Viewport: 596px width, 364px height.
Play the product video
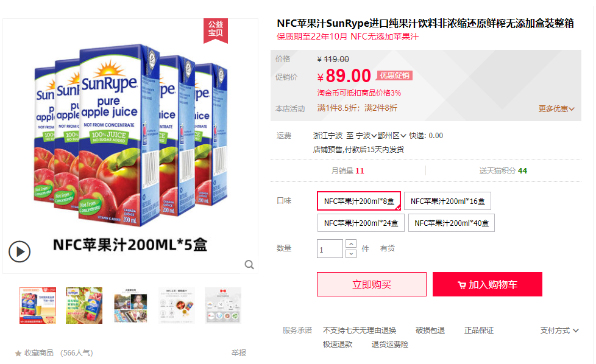20,251
